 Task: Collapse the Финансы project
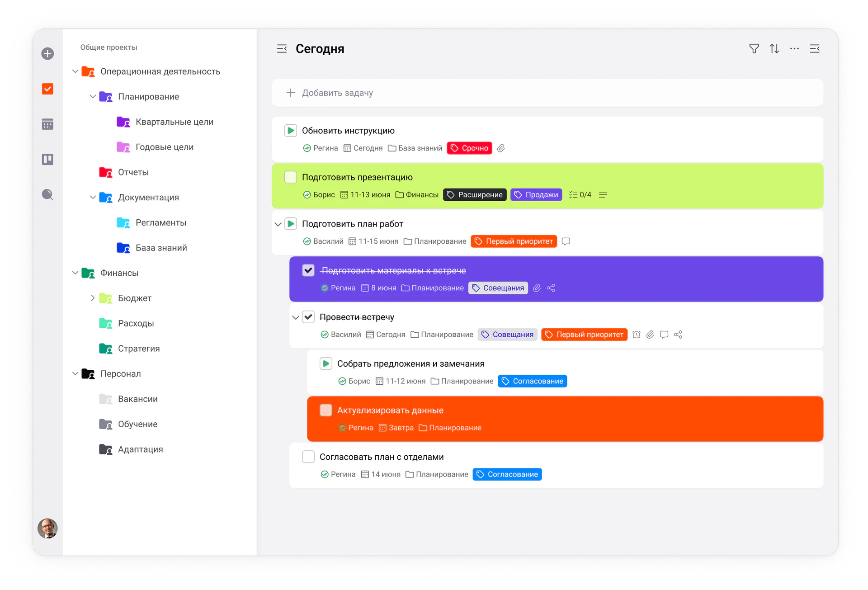[x=75, y=273]
